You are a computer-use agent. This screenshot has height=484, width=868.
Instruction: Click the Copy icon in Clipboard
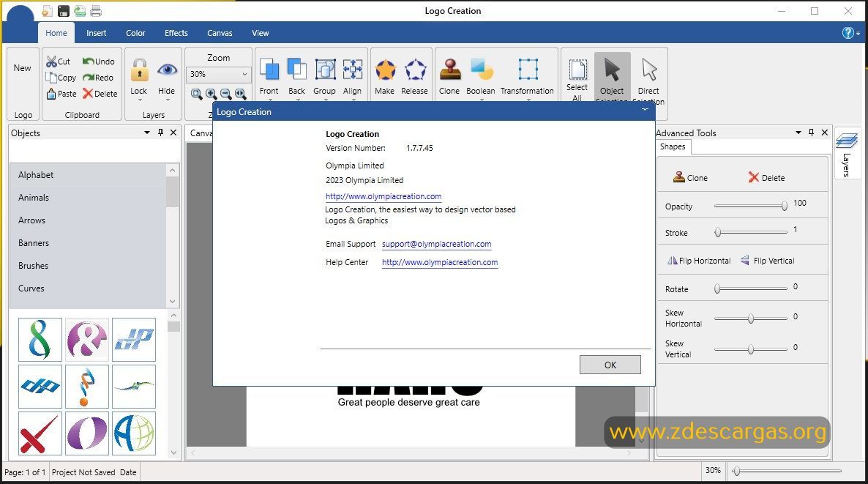pyautogui.click(x=51, y=78)
